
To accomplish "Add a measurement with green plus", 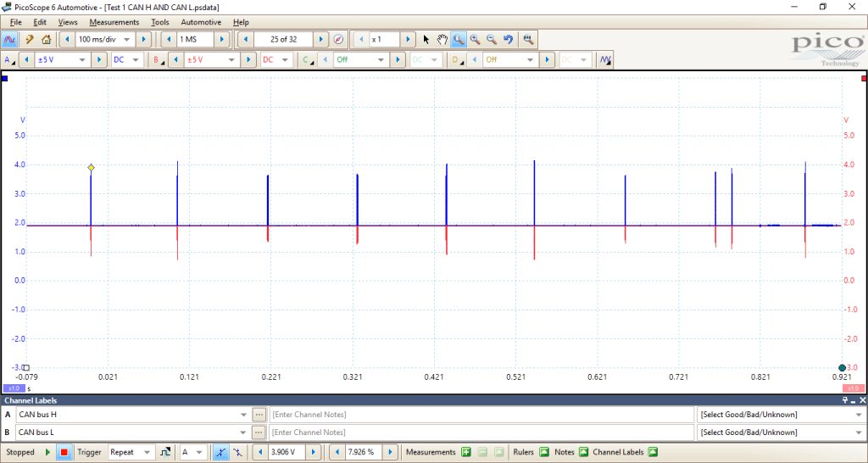I will (x=466, y=452).
